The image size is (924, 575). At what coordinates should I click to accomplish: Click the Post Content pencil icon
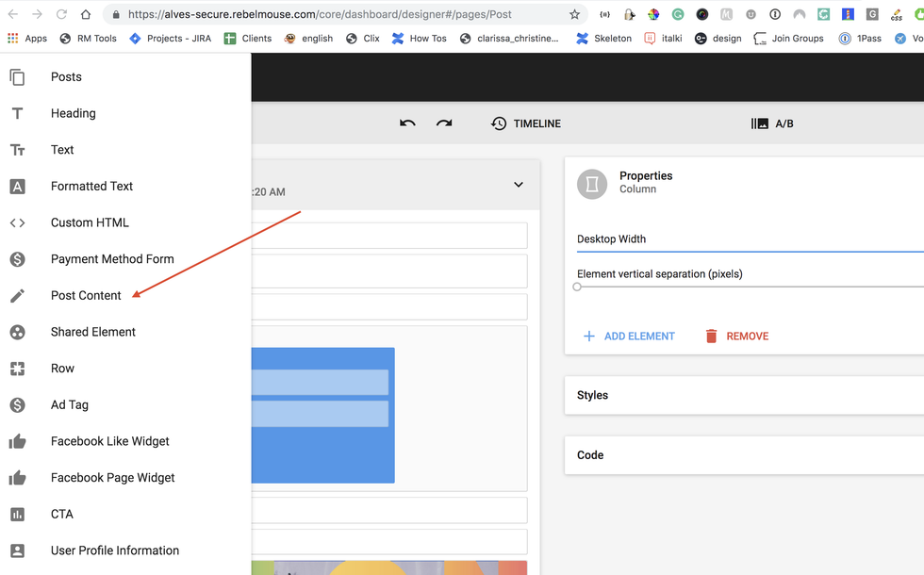click(x=17, y=296)
